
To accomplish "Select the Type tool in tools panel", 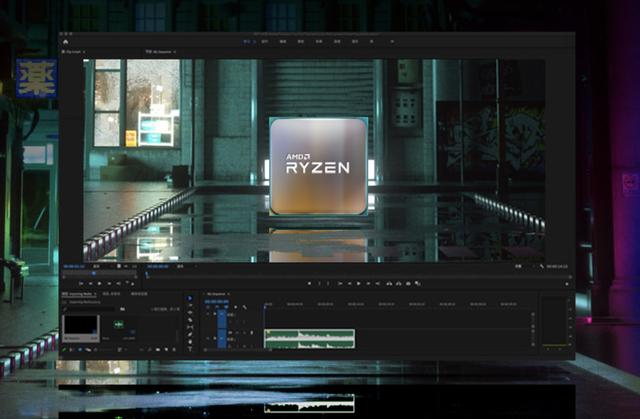I will 190,350.
